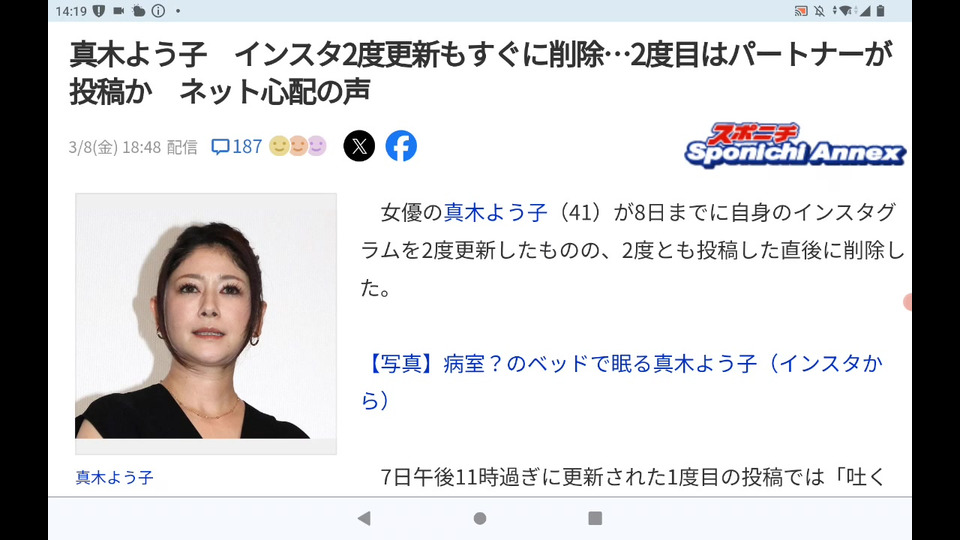The image size is (960, 540).
Task: Open the comments bubble icon
Action: [220, 146]
